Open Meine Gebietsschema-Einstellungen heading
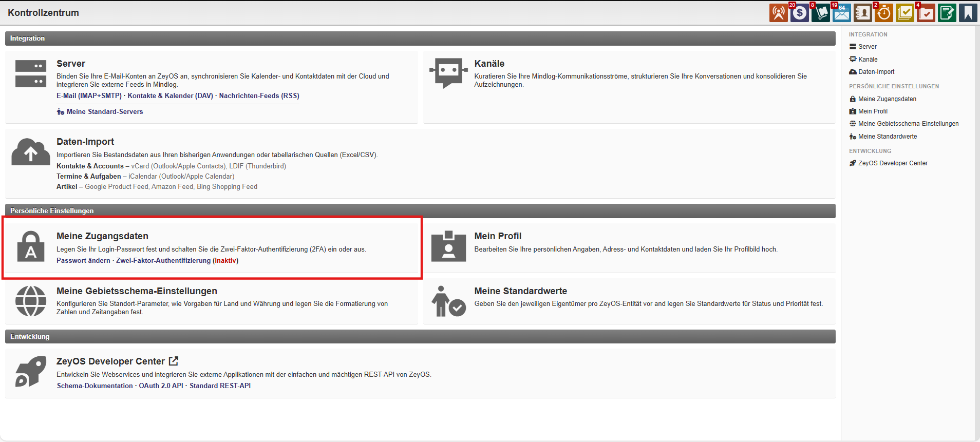The image size is (980, 442). pos(137,291)
